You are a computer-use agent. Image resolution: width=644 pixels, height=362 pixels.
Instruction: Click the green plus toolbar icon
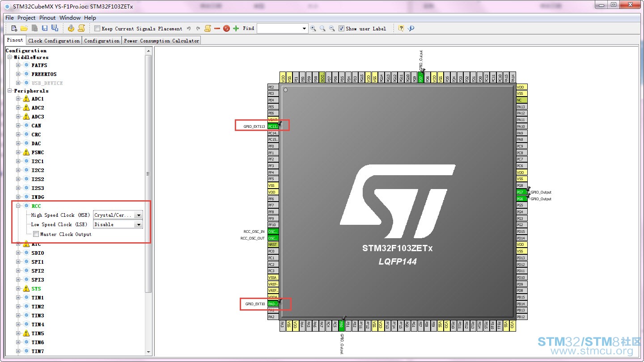click(236, 29)
